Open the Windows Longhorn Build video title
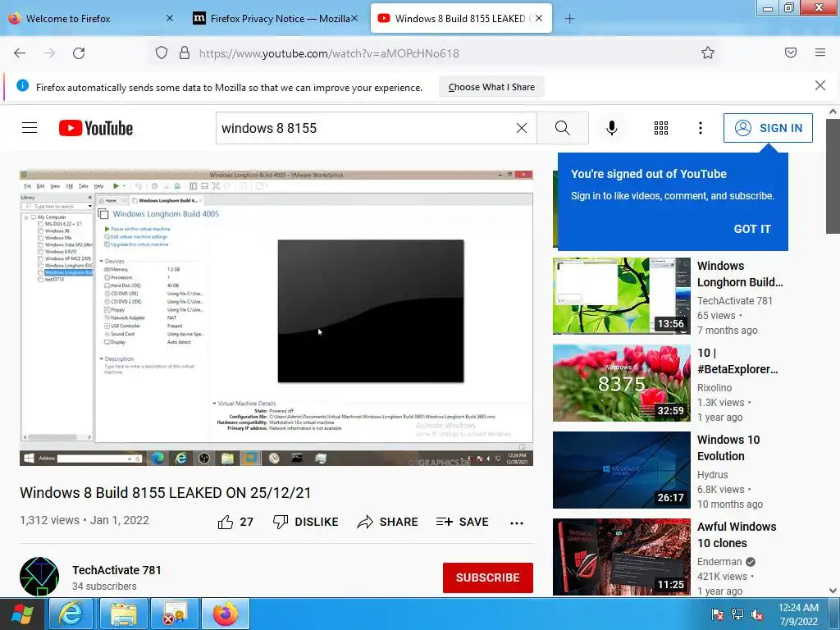 pyautogui.click(x=740, y=274)
